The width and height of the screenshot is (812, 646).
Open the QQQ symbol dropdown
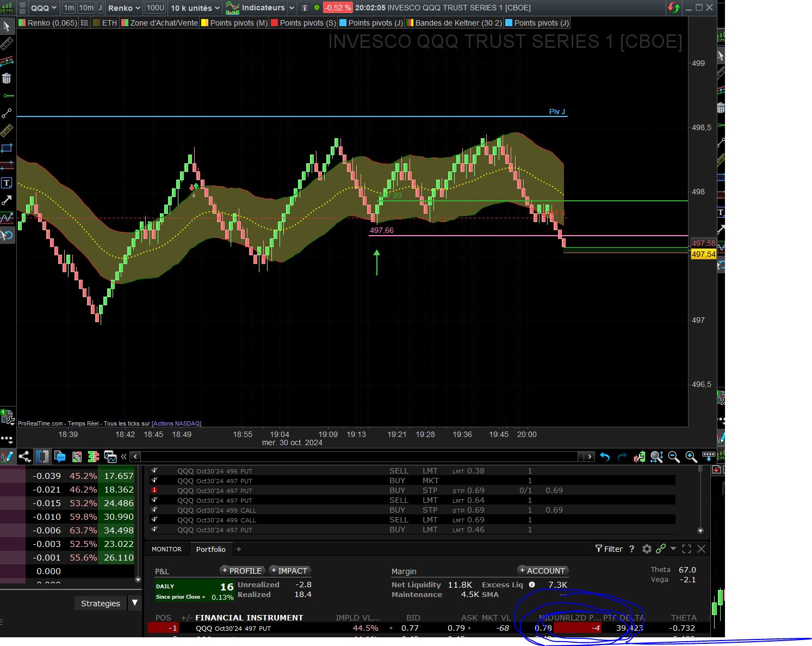pyautogui.click(x=44, y=8)
